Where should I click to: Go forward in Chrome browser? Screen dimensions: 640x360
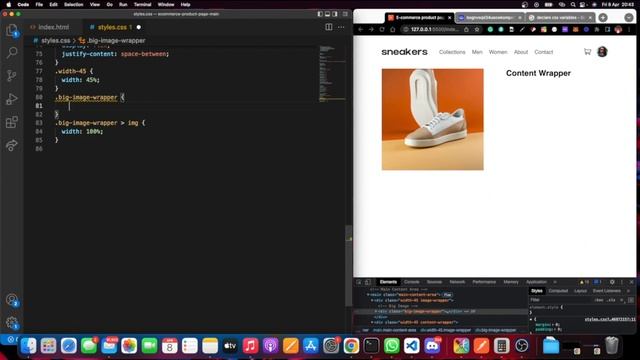[x=371, y=29]
